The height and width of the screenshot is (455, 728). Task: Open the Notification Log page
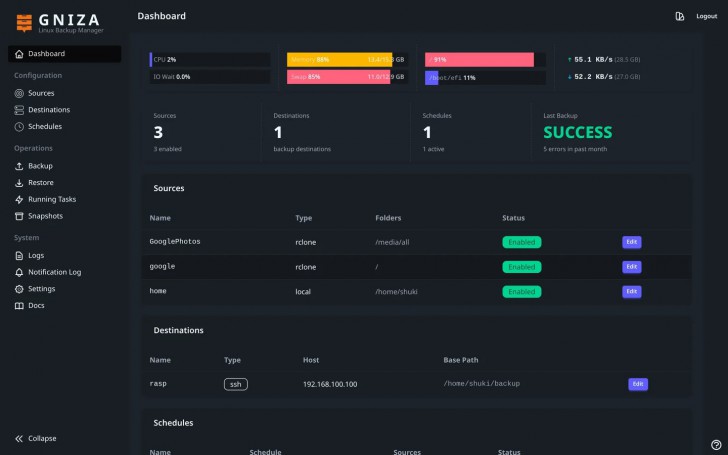tap(65, 273)
